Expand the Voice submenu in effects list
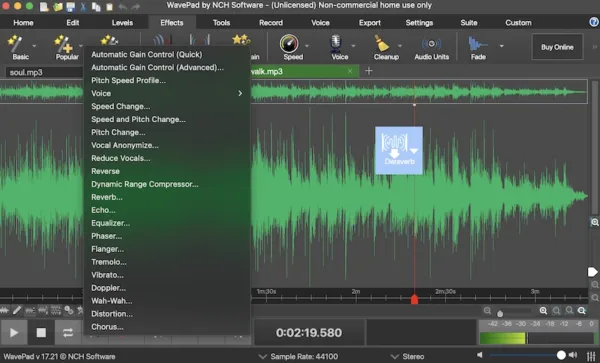 pyautogui.click(x=167, y=93)
